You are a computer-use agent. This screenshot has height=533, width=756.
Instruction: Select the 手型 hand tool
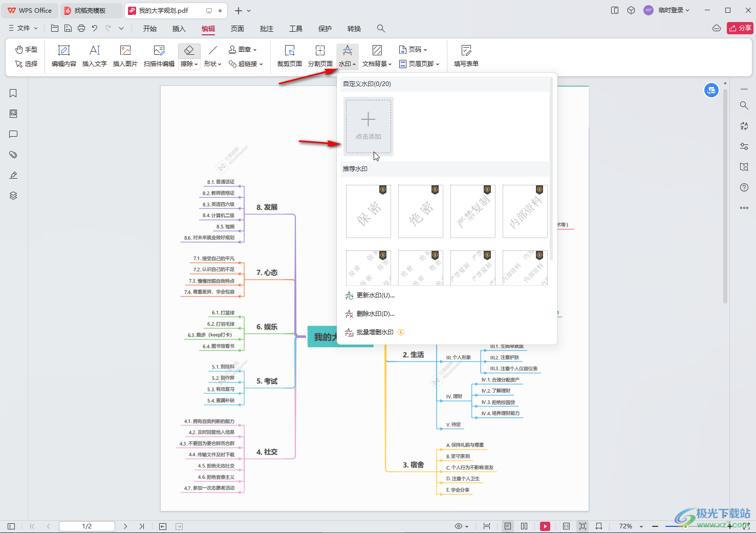[26, 50]
